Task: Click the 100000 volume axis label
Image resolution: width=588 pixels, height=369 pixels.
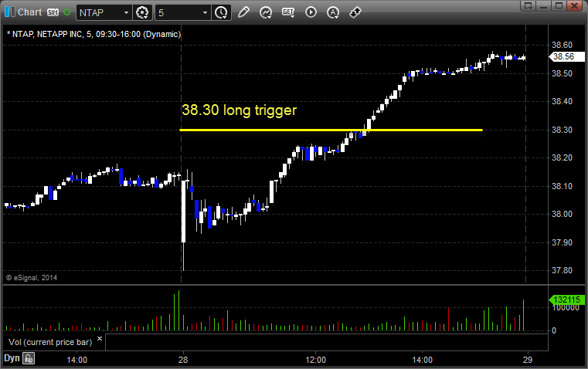Action: [566, 307]
